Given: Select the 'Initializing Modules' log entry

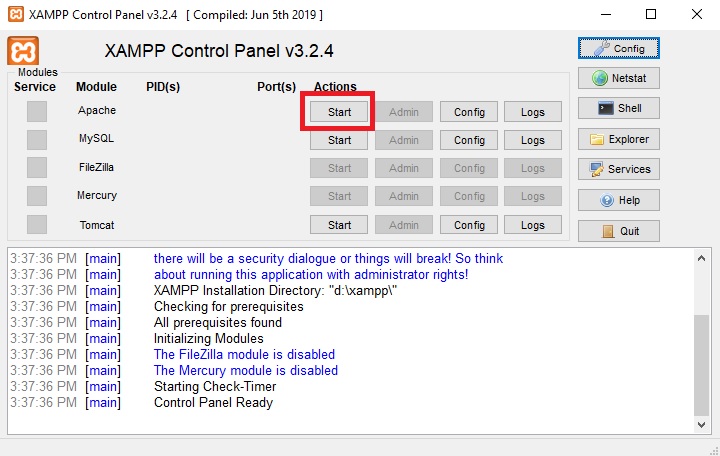Looking at the screenshot, I should coord(208,338).
